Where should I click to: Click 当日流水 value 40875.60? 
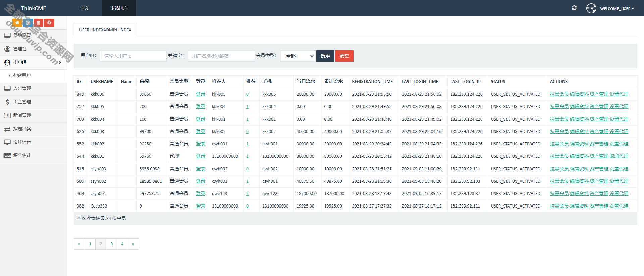click(x=305, y=181)
